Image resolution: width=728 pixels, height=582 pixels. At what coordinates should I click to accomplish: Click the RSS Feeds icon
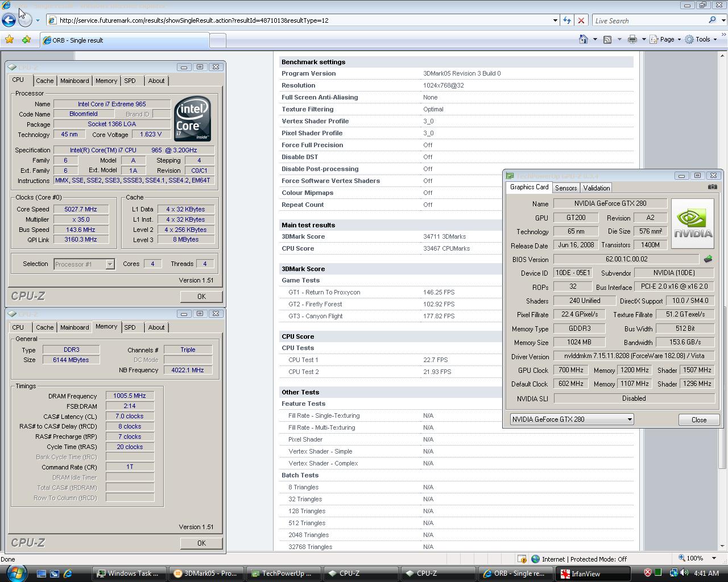tap(607, 39)
